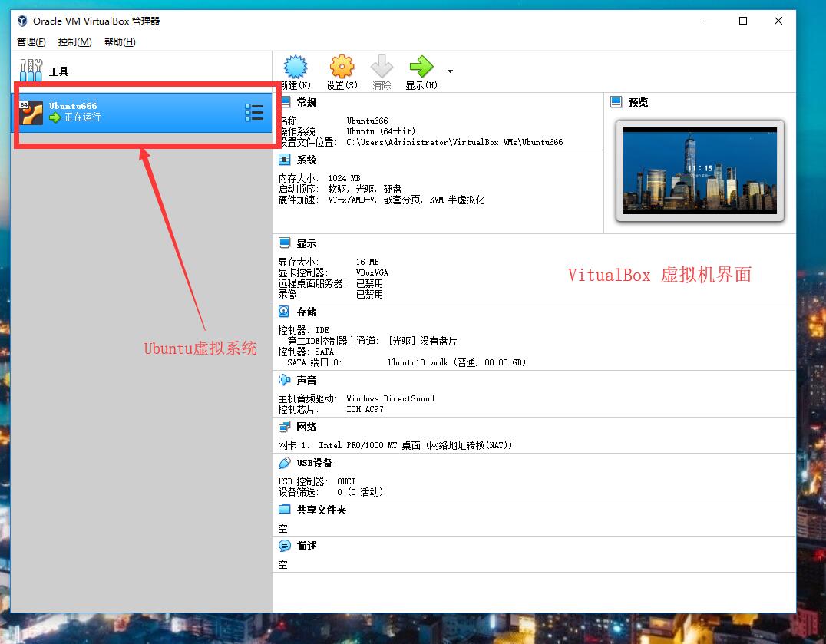Select the Tools (工具) entry in sidebar
Viewport: 826px width, 644px height.
point(141,71)
